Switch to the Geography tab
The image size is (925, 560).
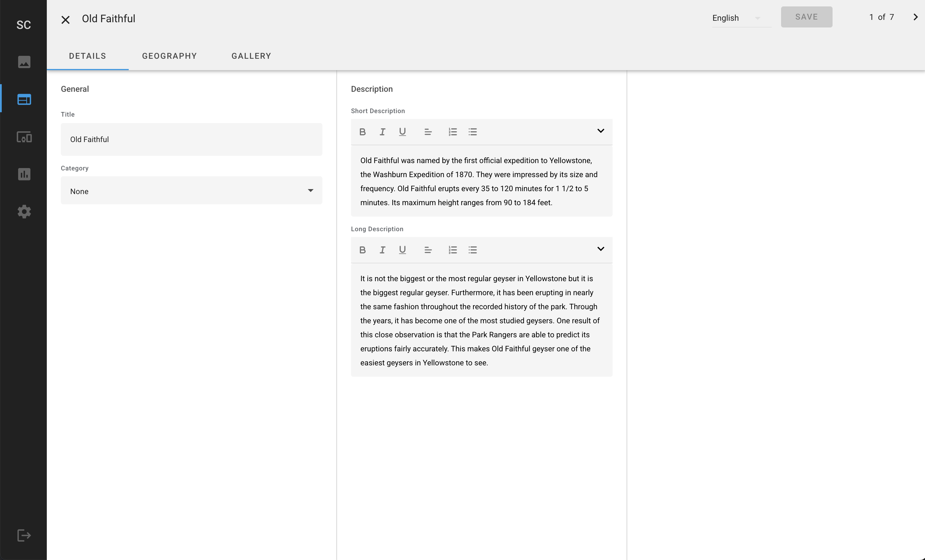coord(169,56)
